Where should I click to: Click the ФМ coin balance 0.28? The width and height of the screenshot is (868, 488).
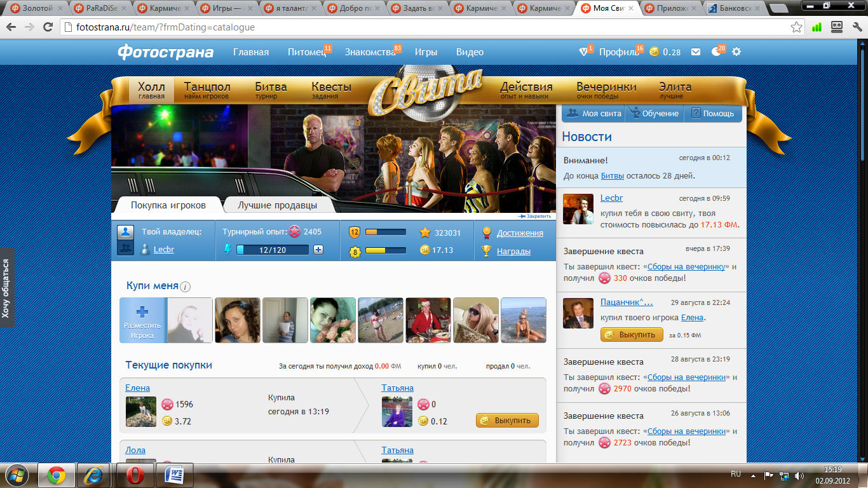665,52
